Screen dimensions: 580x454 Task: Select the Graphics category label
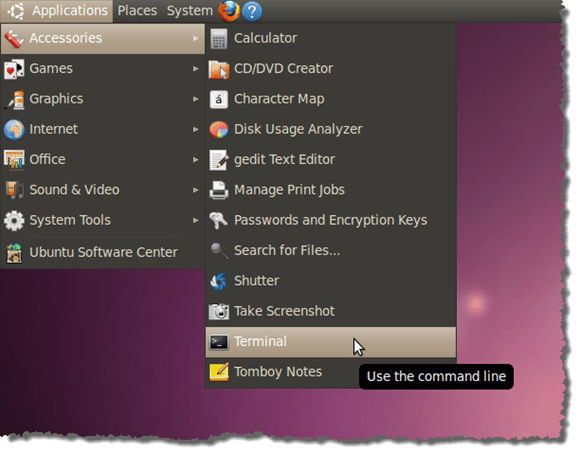pos(56,99)
